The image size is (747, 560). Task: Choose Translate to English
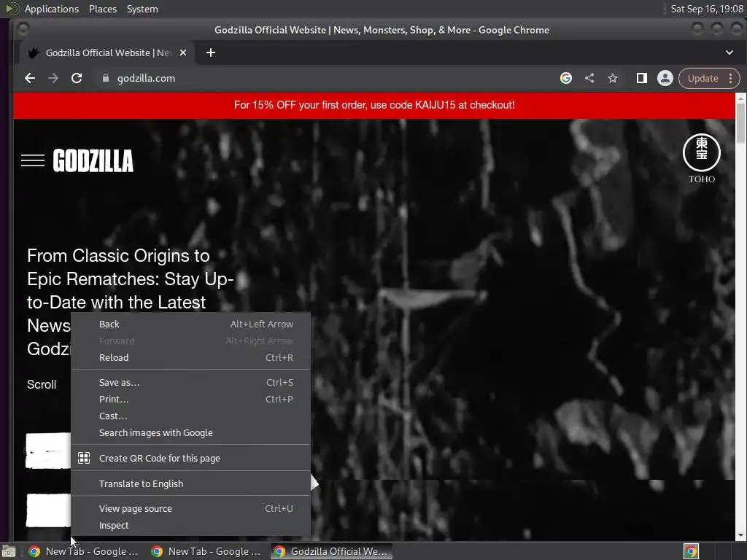tap(190, 484)
